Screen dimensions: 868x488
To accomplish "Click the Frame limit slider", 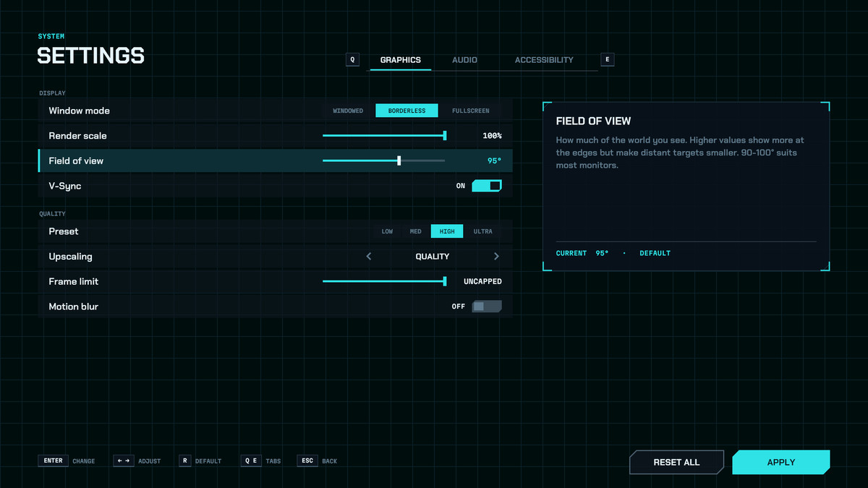I will coord(384,281).
